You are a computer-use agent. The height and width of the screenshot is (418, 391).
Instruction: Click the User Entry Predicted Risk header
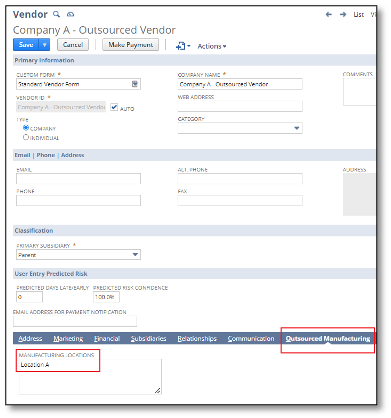(x=194, y=274)
